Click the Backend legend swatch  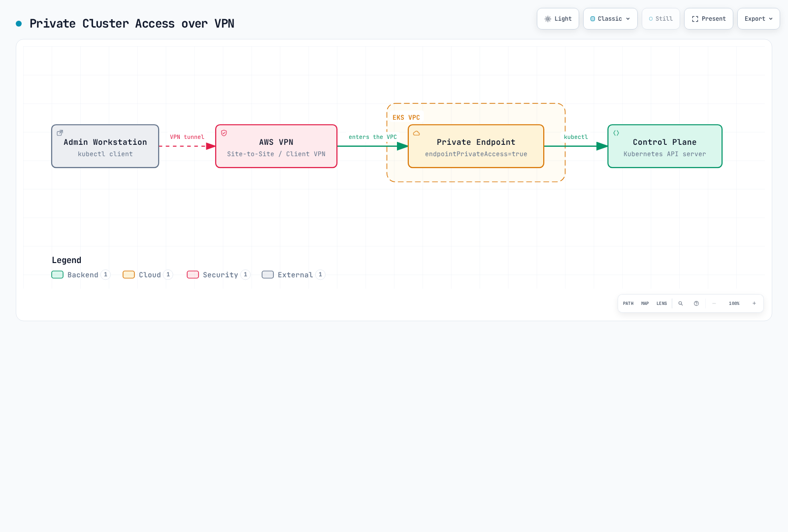(x=58, y=275)
